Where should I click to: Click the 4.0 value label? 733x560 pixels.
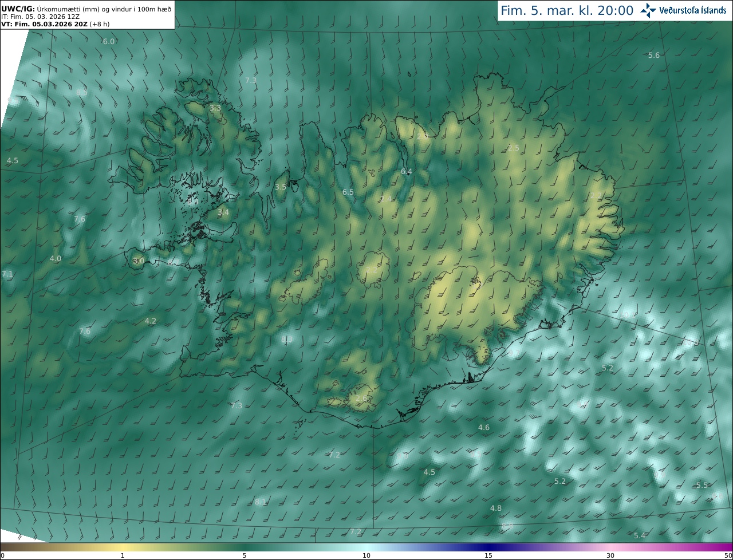pos(56,259)
